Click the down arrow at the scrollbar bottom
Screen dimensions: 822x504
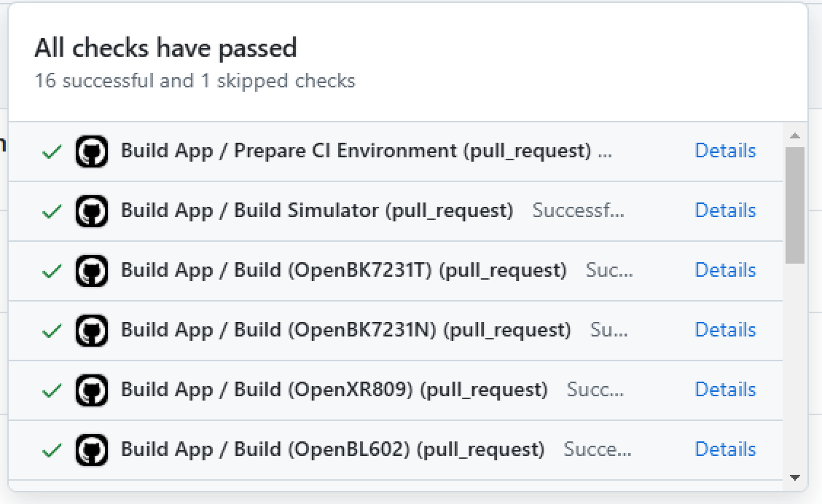[796, 479]
